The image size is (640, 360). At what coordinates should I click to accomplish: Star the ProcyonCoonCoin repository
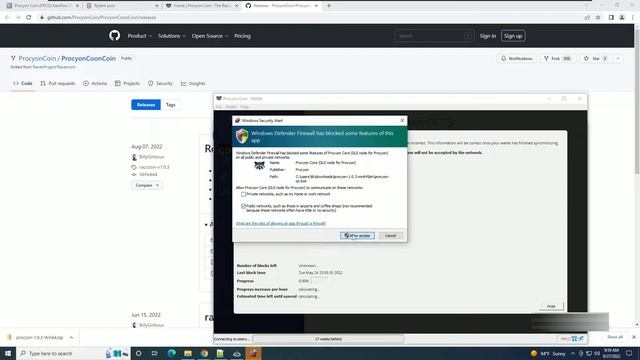point(596,59)
